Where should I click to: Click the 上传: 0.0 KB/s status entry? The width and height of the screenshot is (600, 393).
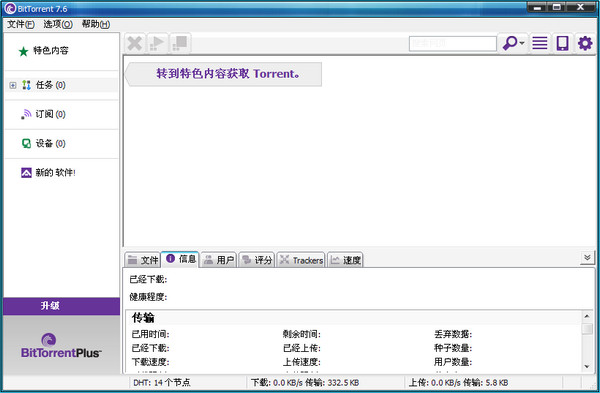[x=458, y=382]
